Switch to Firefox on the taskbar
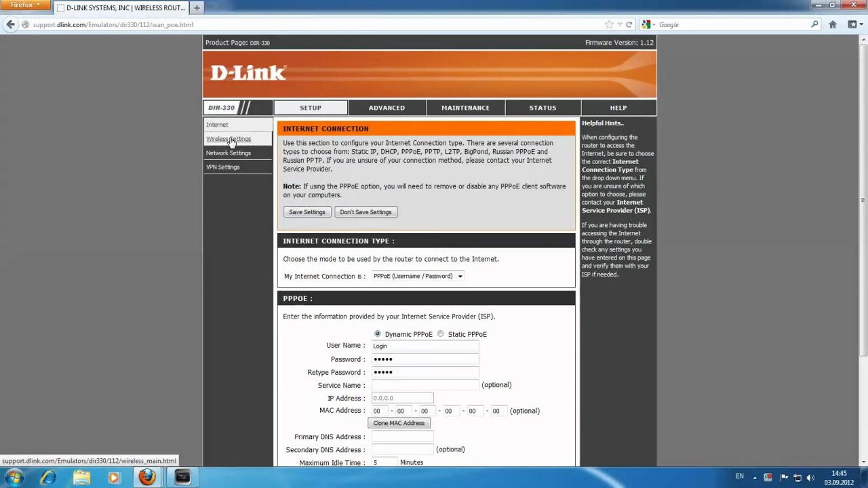 click(x=147, y=477)
